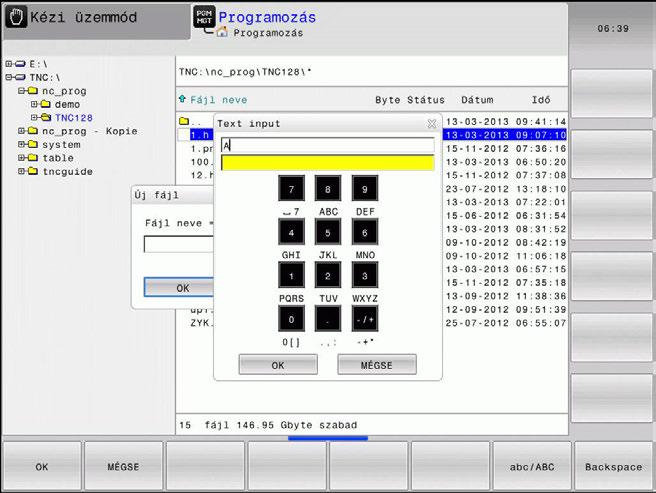Tap the keypad period key
This screenshot has width=656, height=493.
point(328,319)
